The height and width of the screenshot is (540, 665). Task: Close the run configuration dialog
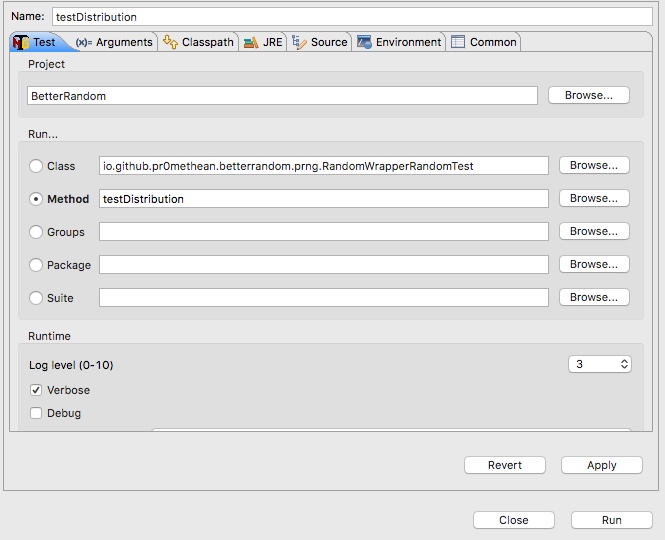click(x=514, y=520)
